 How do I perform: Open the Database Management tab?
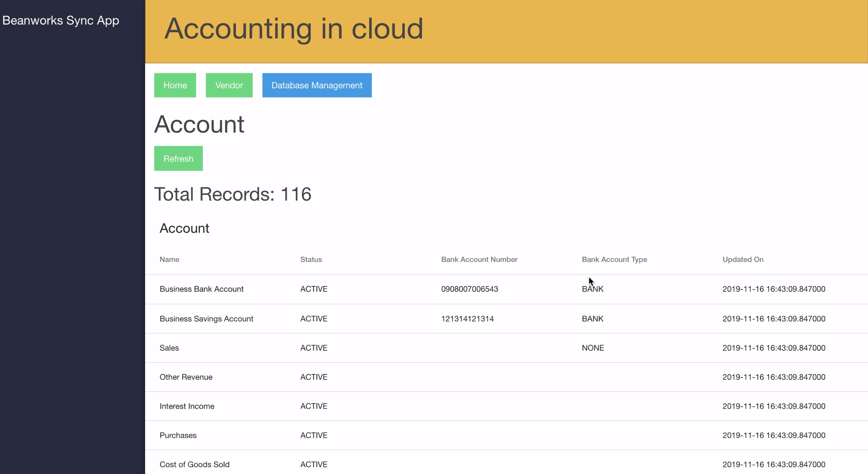[317, 85]
